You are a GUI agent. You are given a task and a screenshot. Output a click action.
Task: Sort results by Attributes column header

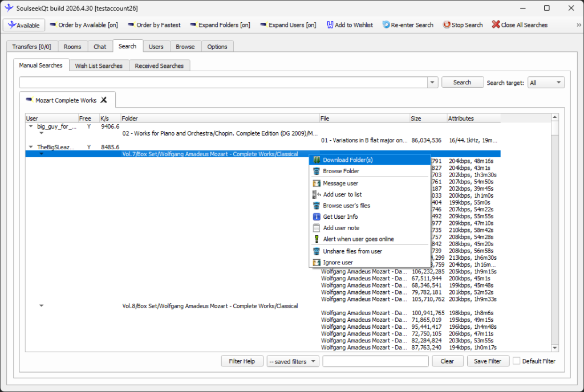(x=474, y=119)
